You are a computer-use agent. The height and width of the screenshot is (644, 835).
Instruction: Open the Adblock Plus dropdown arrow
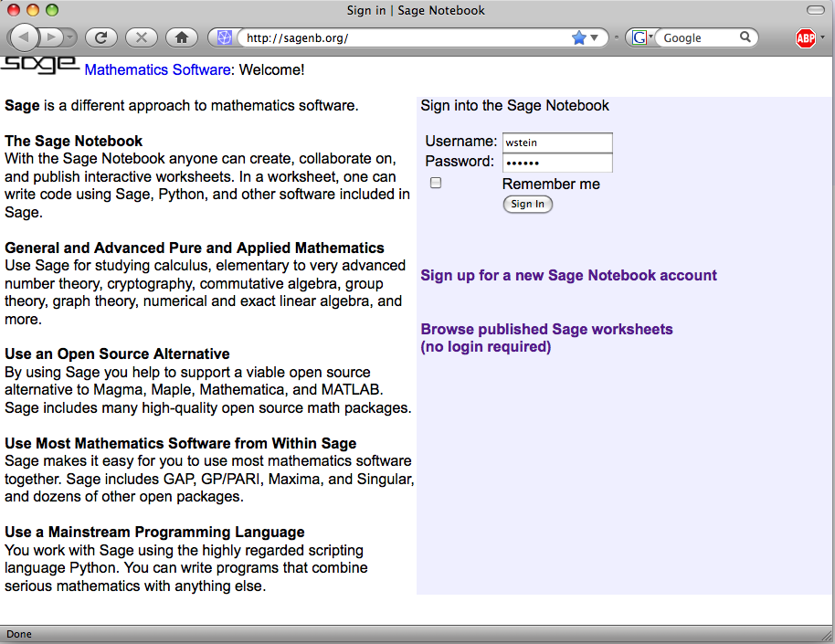pos(823,37)
